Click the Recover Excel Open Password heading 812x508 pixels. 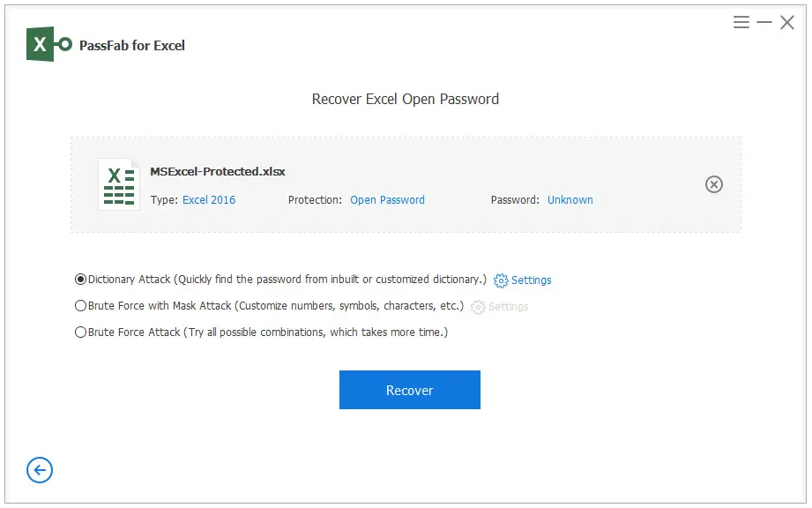[x=406, y=99]
